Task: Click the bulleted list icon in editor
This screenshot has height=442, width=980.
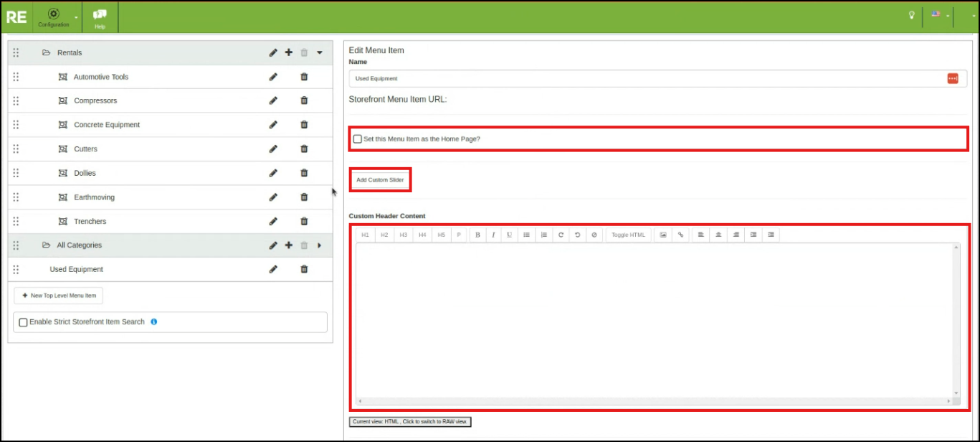Action: click(x=526, y=235)
